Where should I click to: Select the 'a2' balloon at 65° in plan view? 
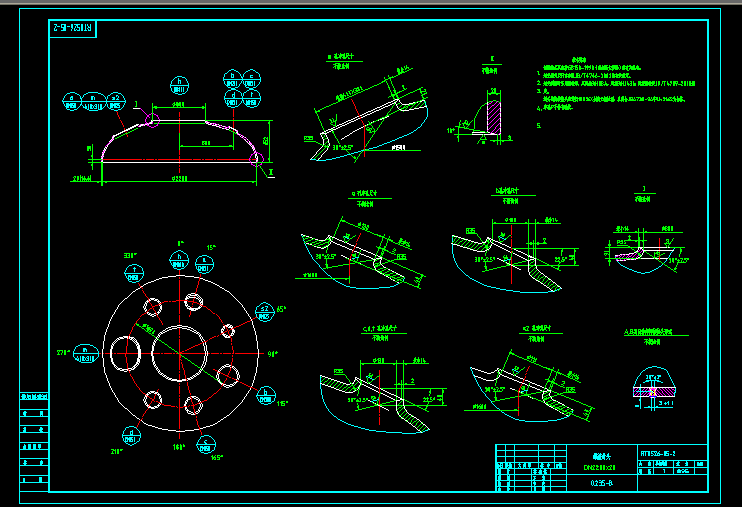pos(263,310)
